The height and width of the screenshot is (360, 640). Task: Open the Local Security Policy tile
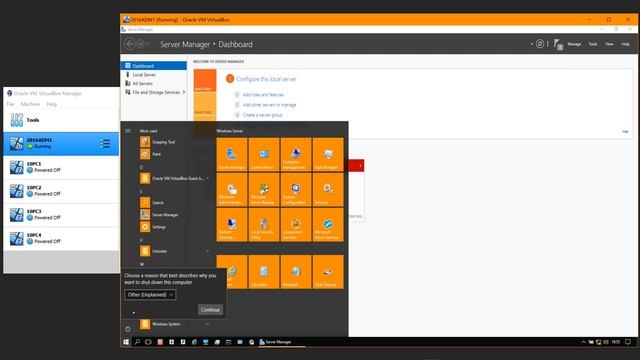[264, 224]
